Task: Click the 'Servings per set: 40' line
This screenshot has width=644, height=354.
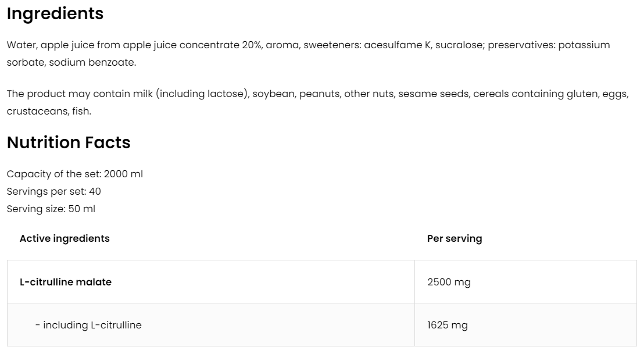Action: (54, 191)
